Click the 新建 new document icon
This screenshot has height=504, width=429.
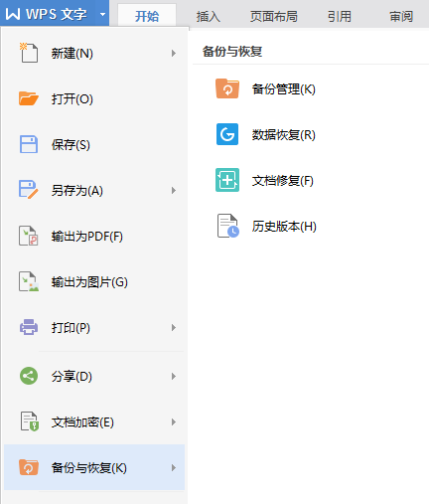pyautogui.click(x=29, y=53)
